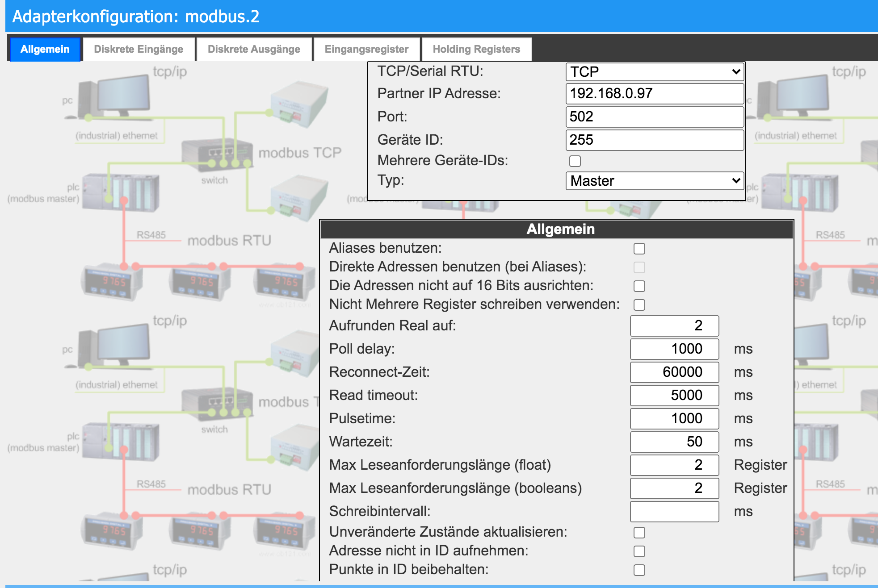Enable Nicht Mehrere Register schreiben verwenden

[639, 305]
